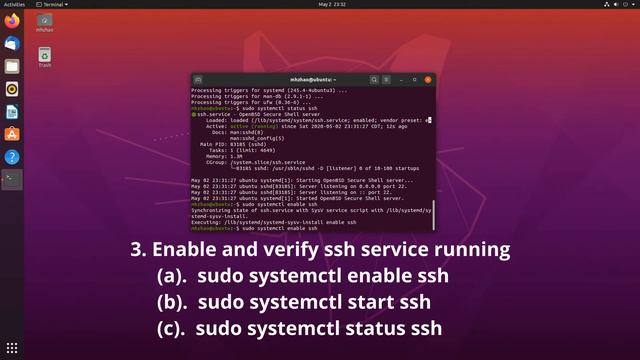The image size is (640, 360).
Task: Click the volume icon in the system tray
Action: click(616, 4)
